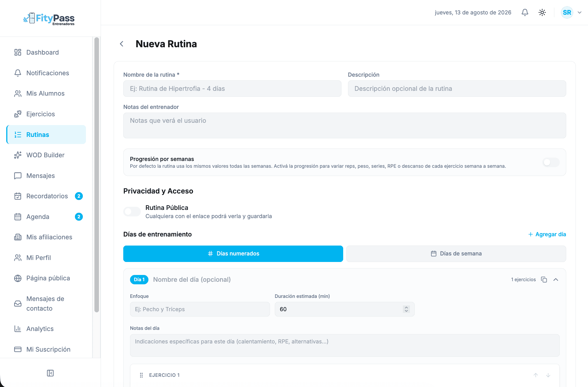
Task: Click the 'Privacidad y Acceso' heading
Action: tap(158, 191)
